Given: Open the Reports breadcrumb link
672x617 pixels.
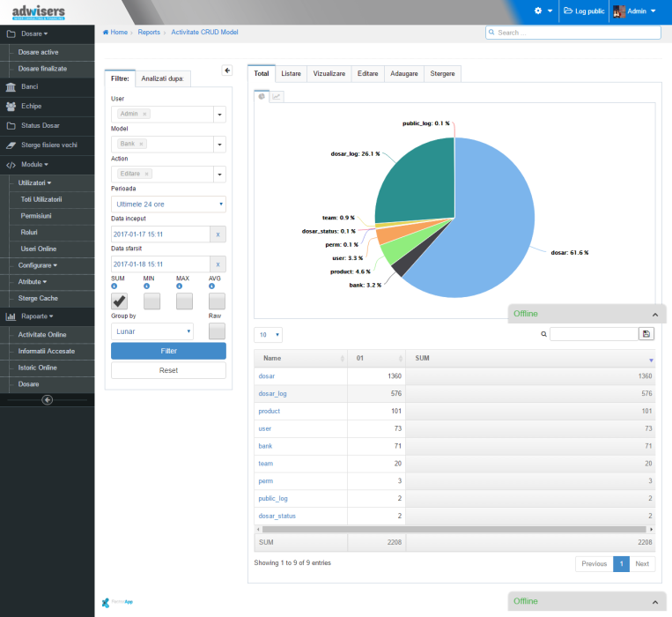Looking at the screenshot, I should [149, 32].
